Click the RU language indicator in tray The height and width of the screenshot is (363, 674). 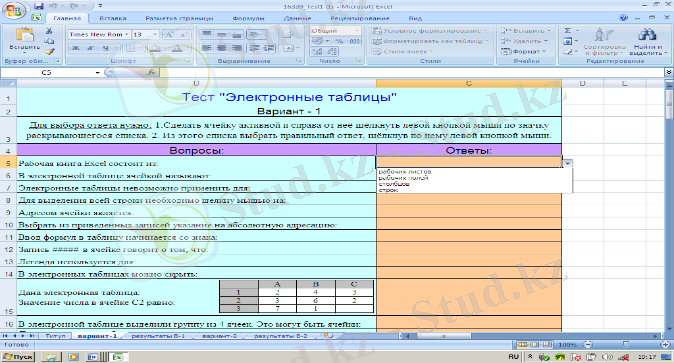pyautogui.click(x=513, y=357)
